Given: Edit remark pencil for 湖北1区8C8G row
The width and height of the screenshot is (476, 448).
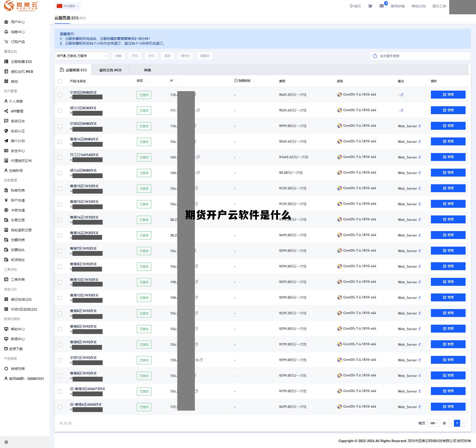Looking at the screenshot, I should [402, 110].
